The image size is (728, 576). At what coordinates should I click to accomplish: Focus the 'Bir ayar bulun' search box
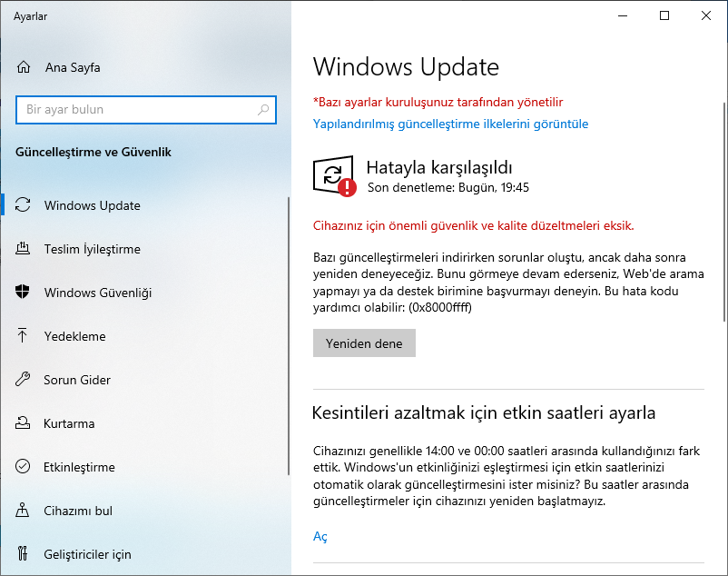pos(146,110)
